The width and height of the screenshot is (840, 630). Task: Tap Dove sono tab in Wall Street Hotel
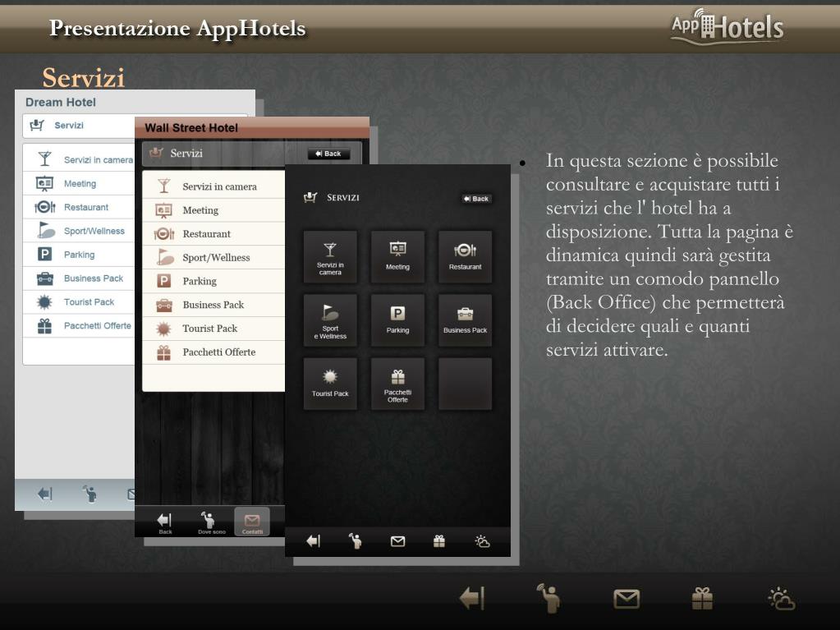211,522
